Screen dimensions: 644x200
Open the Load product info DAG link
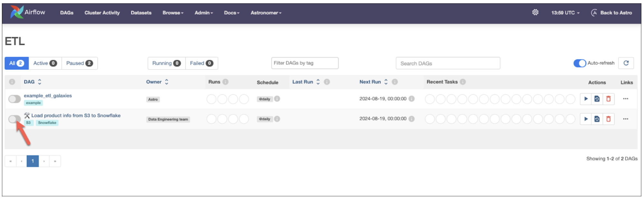76,115
